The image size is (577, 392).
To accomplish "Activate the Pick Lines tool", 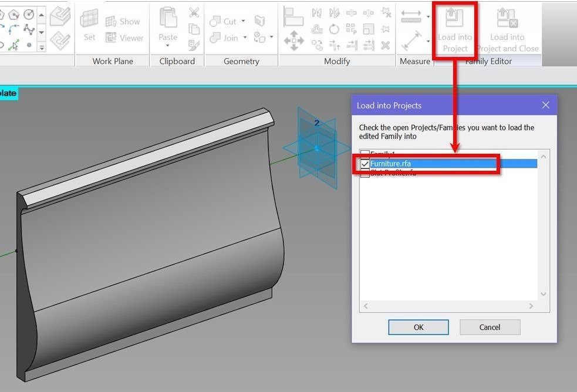I will 14,45.
